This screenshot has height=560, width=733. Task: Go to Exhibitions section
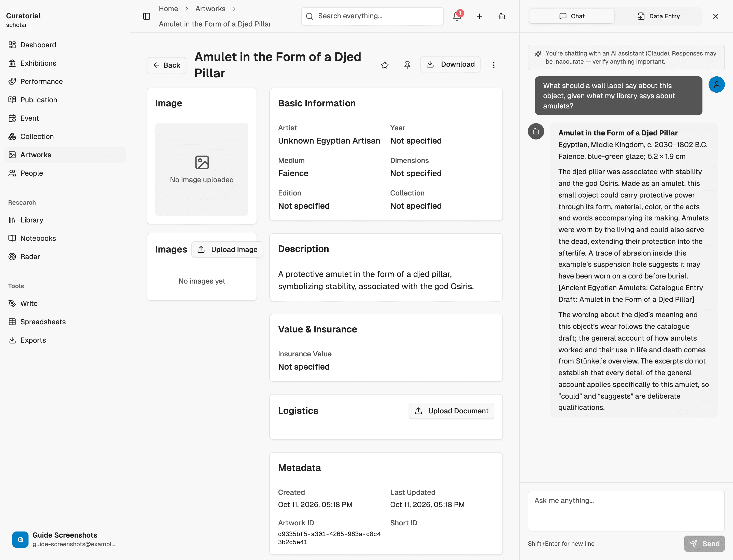pos(65,63)
